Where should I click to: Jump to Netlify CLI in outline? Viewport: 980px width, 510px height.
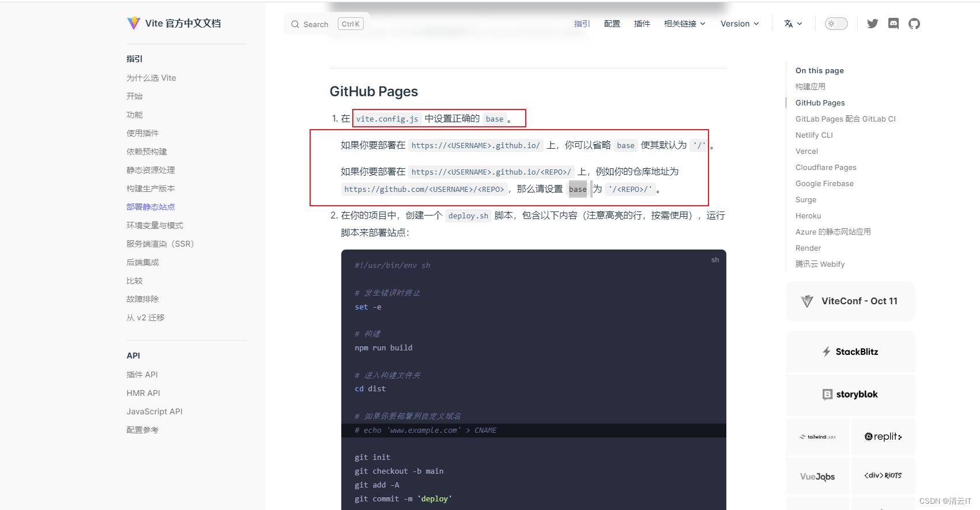point(814,135)
